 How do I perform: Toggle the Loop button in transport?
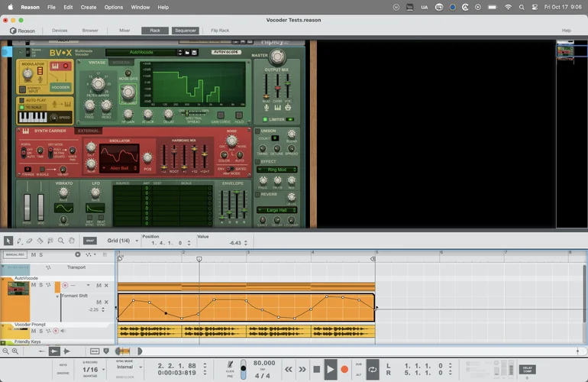[372, 370]
